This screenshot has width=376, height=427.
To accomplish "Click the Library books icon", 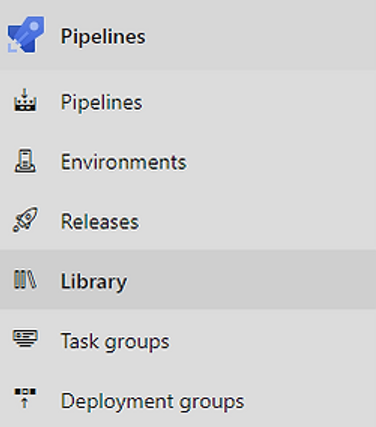I will coord(25,279).
